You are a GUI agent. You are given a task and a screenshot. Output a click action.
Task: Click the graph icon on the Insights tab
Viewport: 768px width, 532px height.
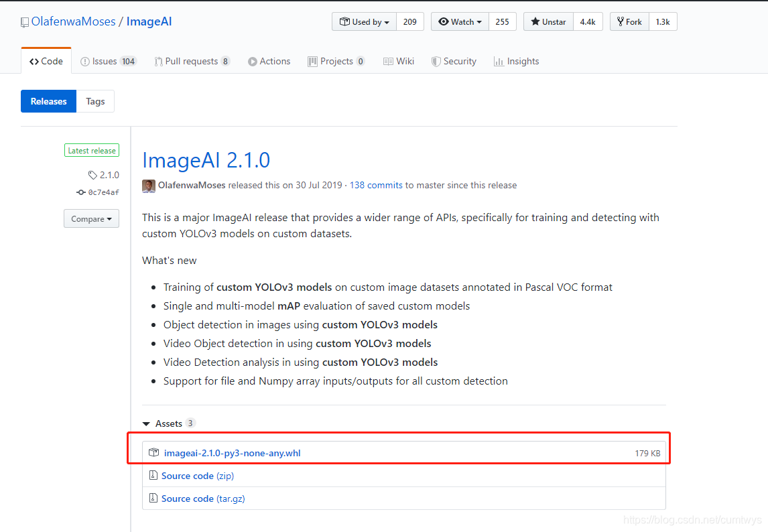coord(499,61)
